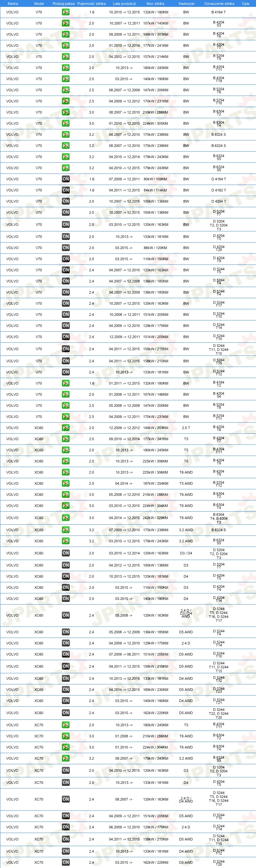Click PB icon in XC70 T5 180kW row
Viewport: 256px width, 868px height.
[x=66, y=725]
